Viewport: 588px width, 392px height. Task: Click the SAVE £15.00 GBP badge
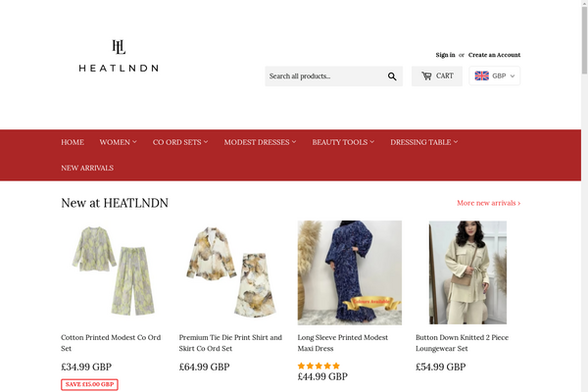point(89,384)
